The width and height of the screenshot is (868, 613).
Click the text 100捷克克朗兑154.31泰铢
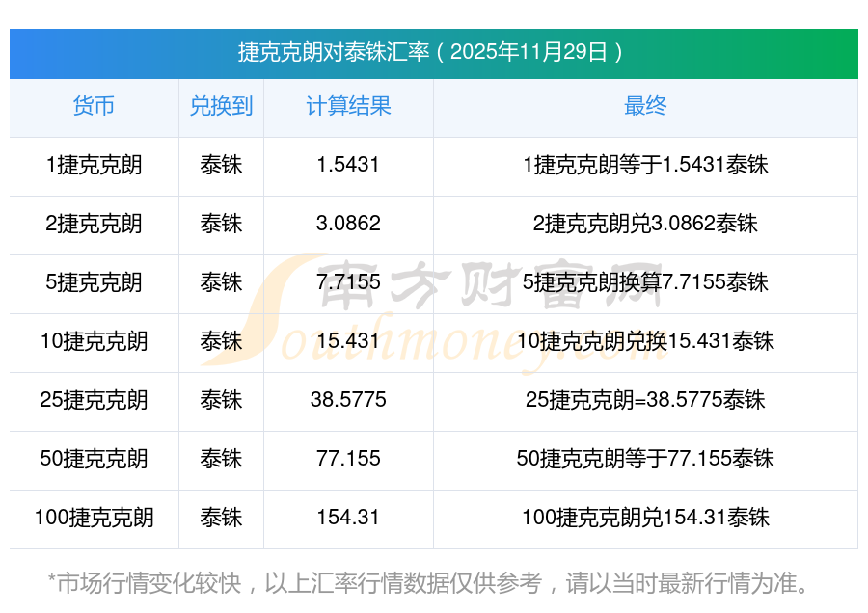[645, 518]
